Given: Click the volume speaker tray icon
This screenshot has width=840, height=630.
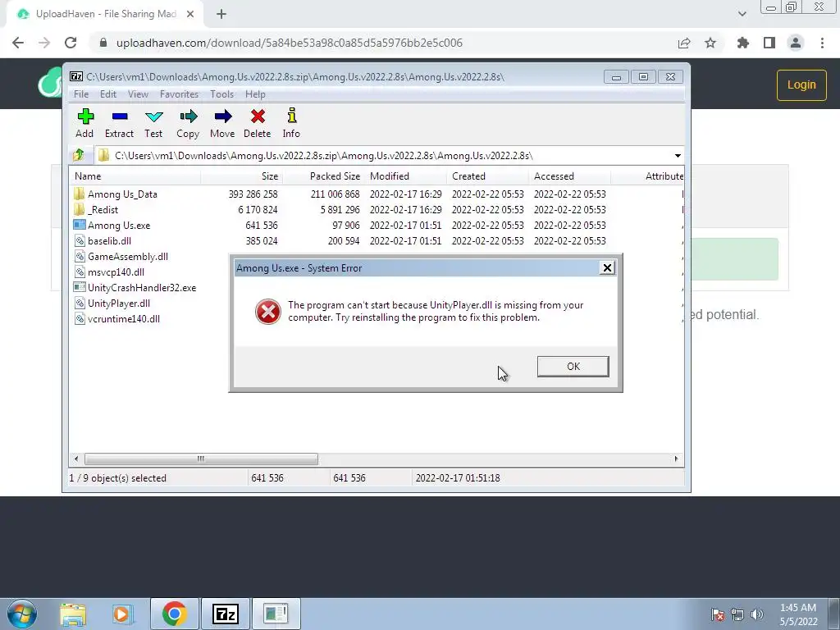Looking at the screenshot, I should pos(757,614).
